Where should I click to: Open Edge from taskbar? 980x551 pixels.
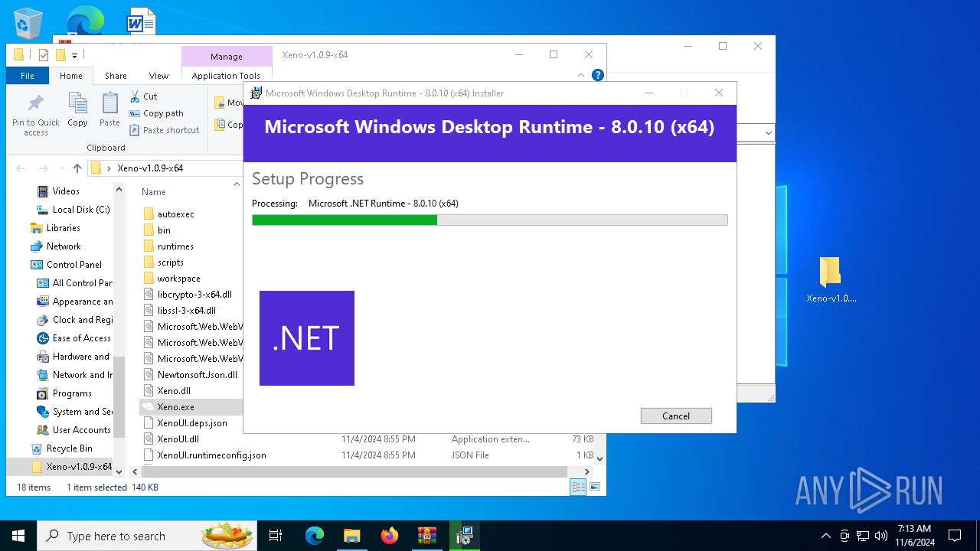315,536
